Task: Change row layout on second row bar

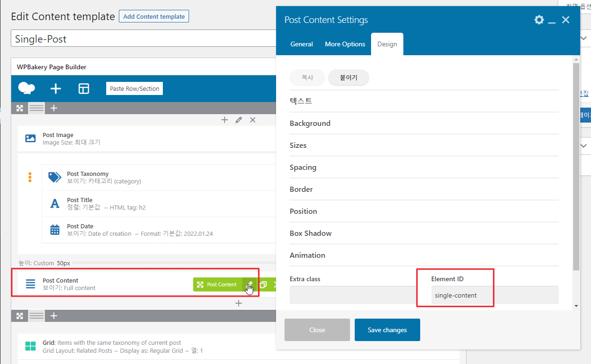Action: point(36,316)
